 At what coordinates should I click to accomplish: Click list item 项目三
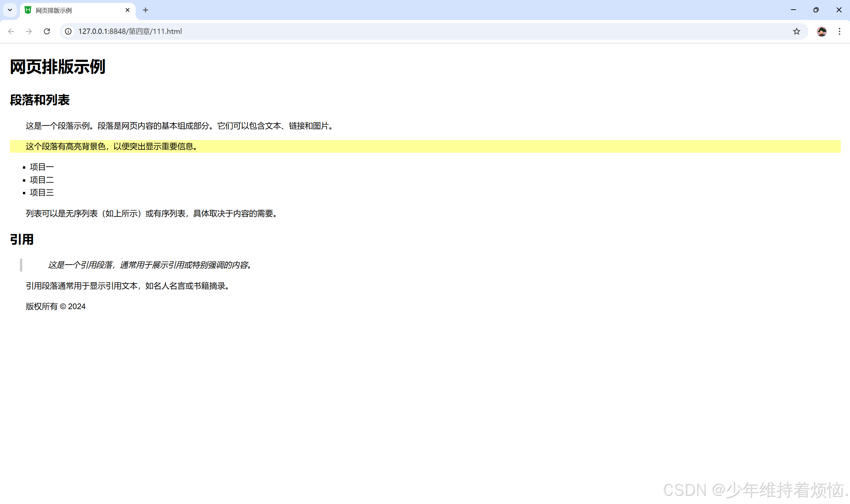coord(42,193)
